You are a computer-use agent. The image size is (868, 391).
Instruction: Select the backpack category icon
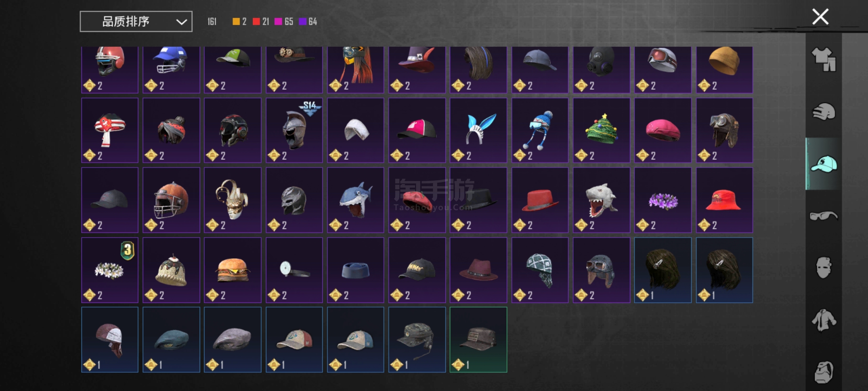824,372
